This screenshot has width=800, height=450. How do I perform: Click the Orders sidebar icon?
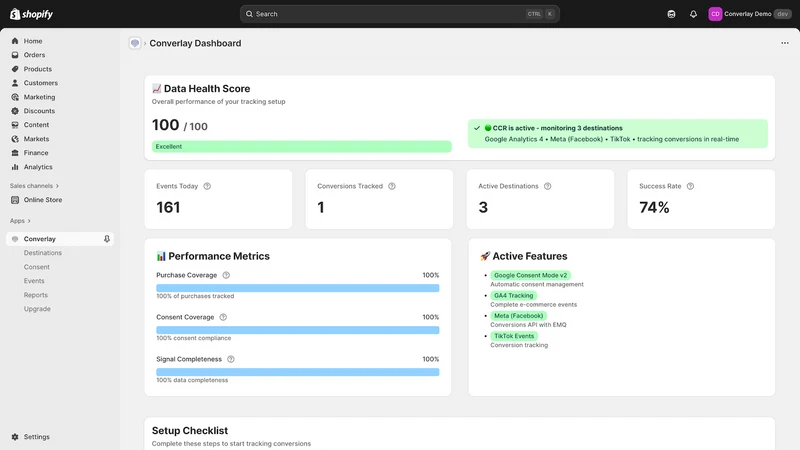coord(15,55)
